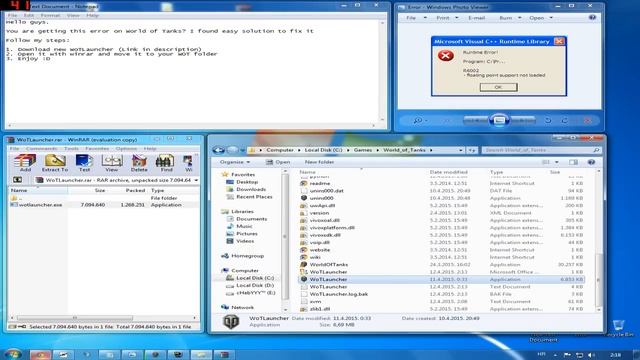This screenshot has height=360, width=640.
Task: Click the Search World_of_Tanks field
Action: click(x=541, y=150)
